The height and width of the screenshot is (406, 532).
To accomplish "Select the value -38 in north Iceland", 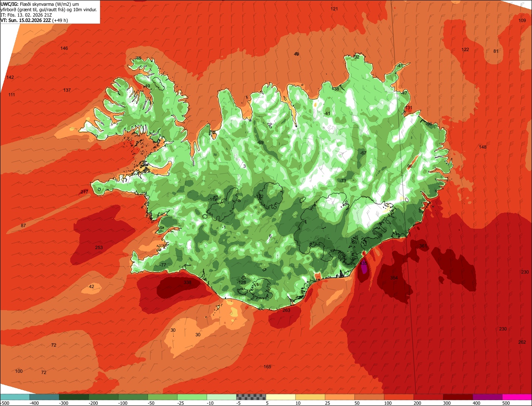I will pos(336,89).
